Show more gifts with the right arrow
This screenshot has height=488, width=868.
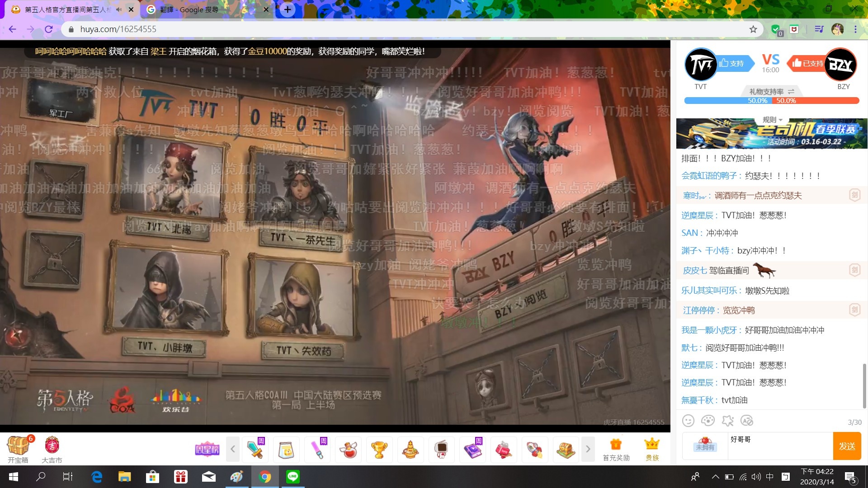coord(588,449)
